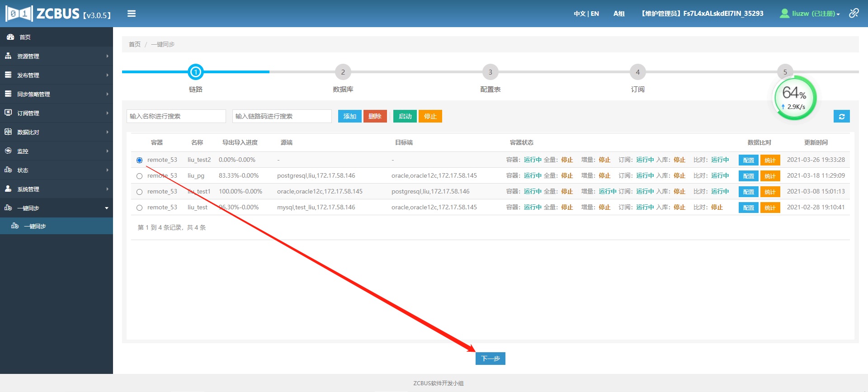
Task: Click the 监控 eye icon in sidebar
Action: pyautogui.click(x=8, y=151)
